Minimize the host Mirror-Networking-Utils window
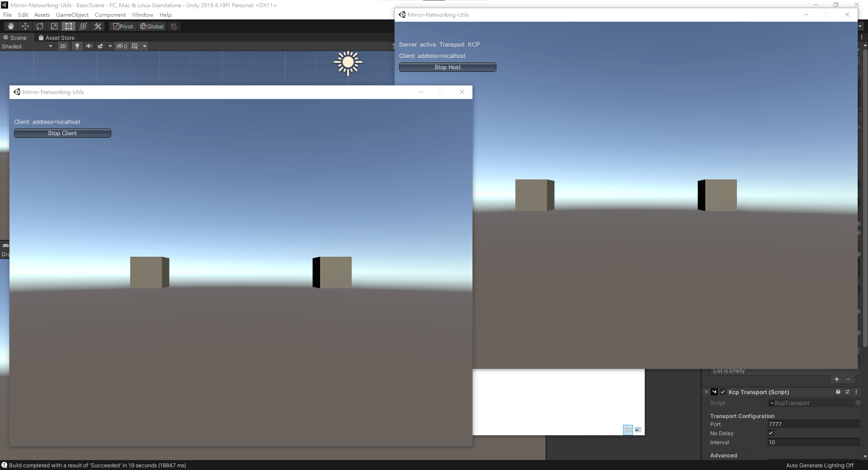The image size is (868, 470). point(806,14)
